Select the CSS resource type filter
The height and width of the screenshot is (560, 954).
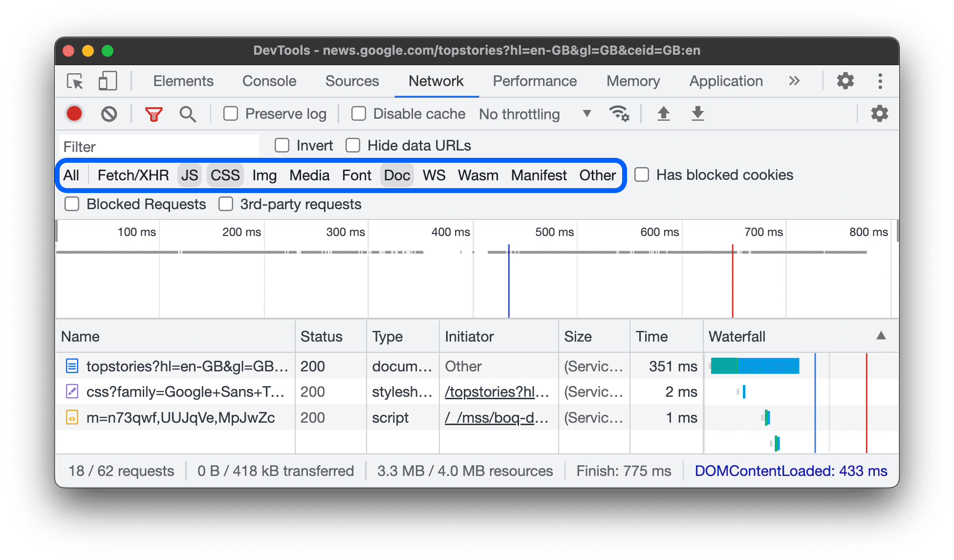coord(225,174)
